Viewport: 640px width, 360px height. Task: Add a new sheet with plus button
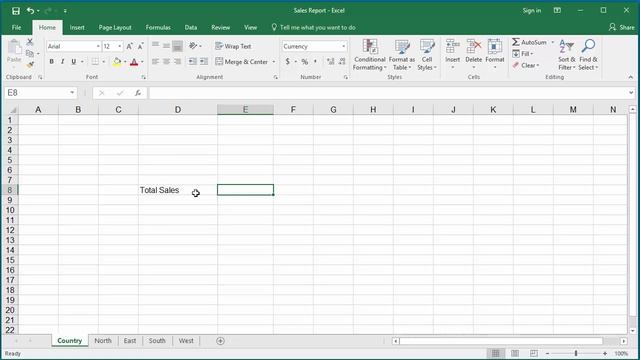(x=220, y=341)
